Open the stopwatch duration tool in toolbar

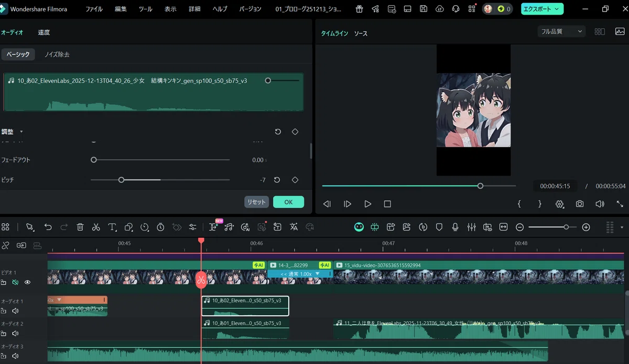pyautogui.click(x=161, y=227)
